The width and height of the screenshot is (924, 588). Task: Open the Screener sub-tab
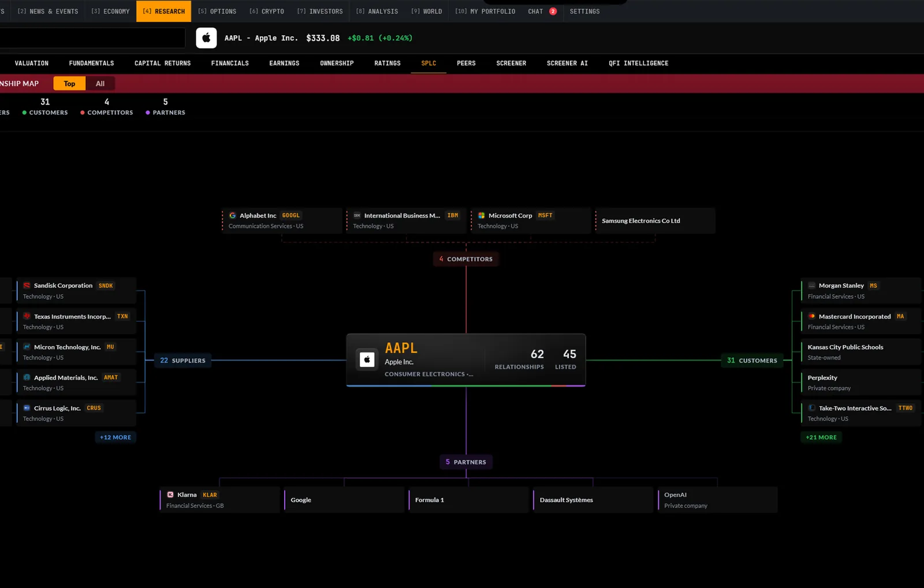[x=511, y=63]
